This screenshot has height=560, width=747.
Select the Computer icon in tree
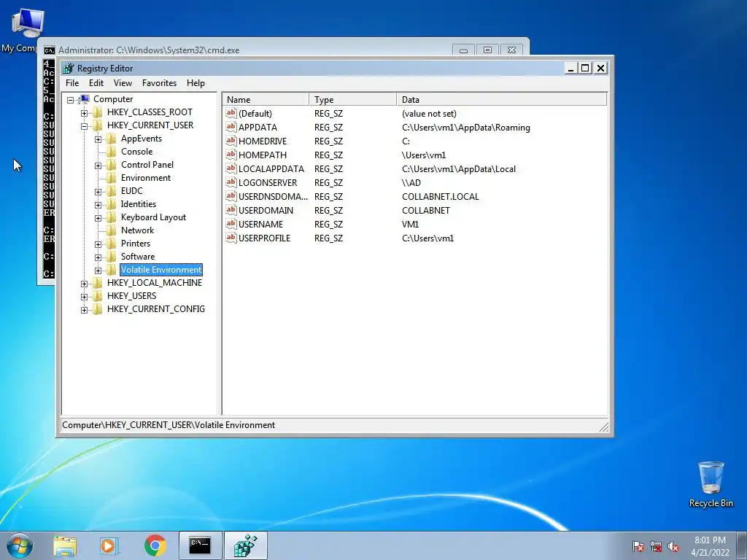(x=85, y=99)
